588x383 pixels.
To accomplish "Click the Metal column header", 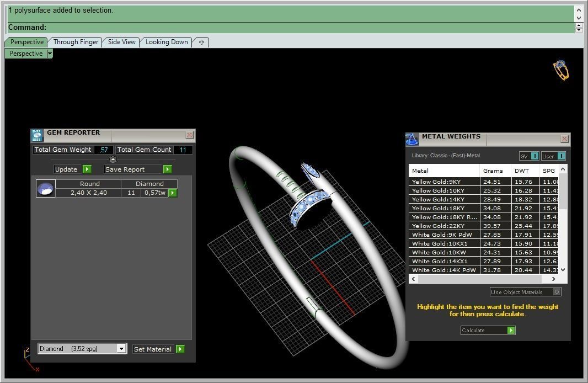I will pyautogui.click(x=444, y=171).
